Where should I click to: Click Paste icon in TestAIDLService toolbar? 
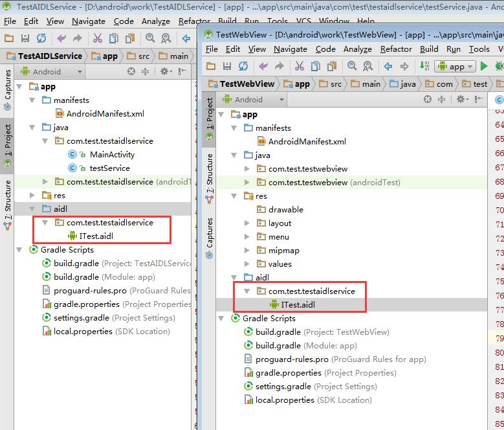130,38
